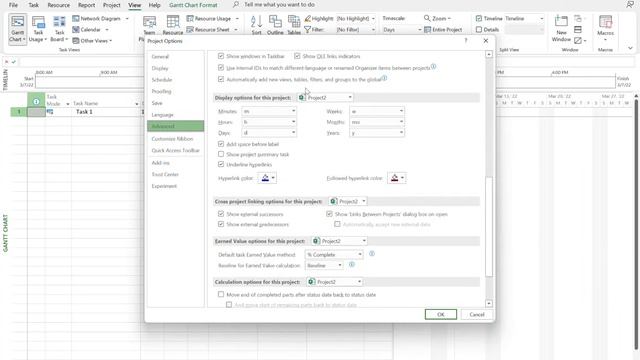Click the dialog scroll up arrow
Viewport: 640px width, 360px height.
tap(489, 54)
